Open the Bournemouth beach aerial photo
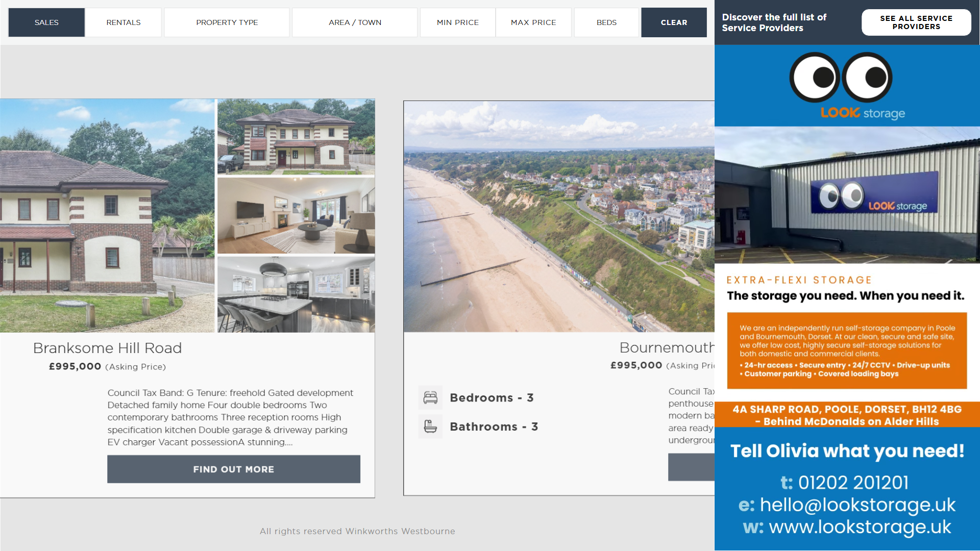The width and height of the screenshot is (980, 551). click(x=559, y=216)
